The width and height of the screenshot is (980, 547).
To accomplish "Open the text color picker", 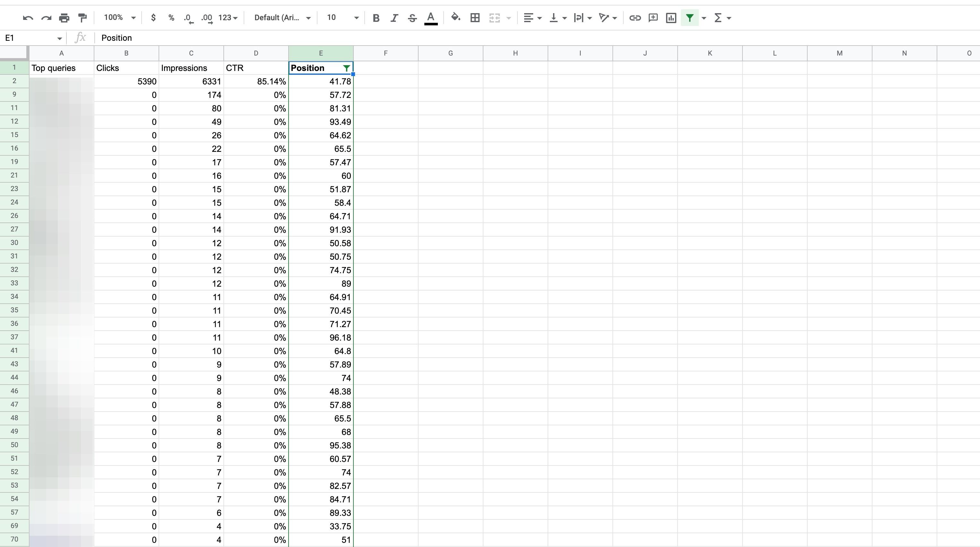I will 431,18.
